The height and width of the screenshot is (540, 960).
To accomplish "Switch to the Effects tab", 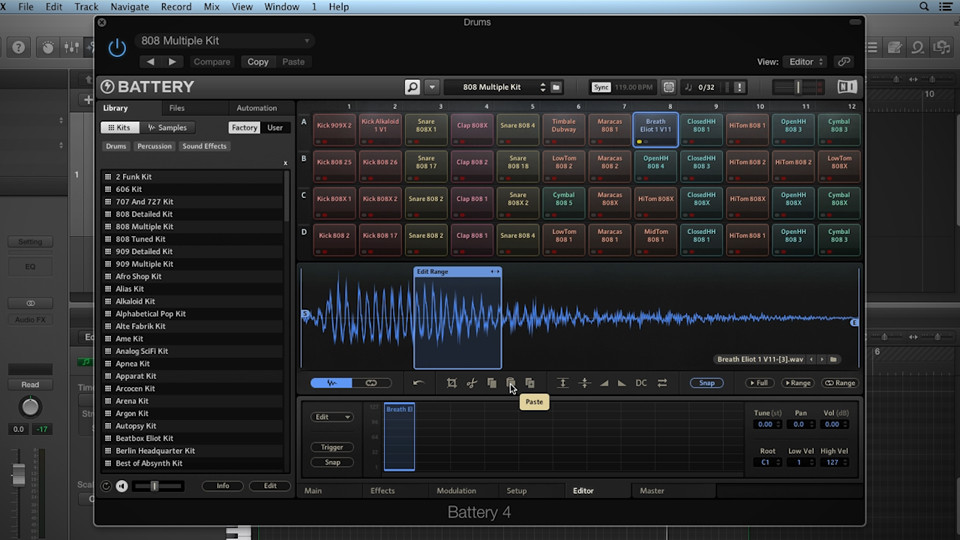I will [383, 490].
